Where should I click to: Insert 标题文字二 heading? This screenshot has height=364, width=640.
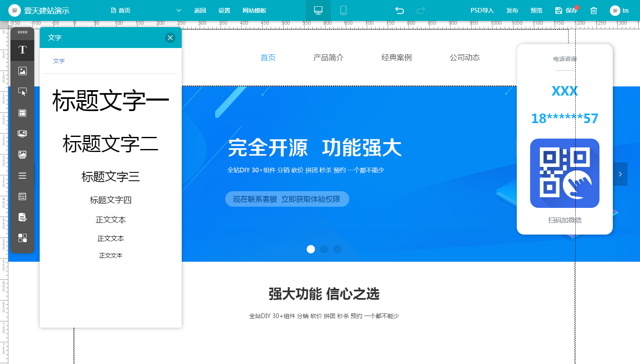111,144
